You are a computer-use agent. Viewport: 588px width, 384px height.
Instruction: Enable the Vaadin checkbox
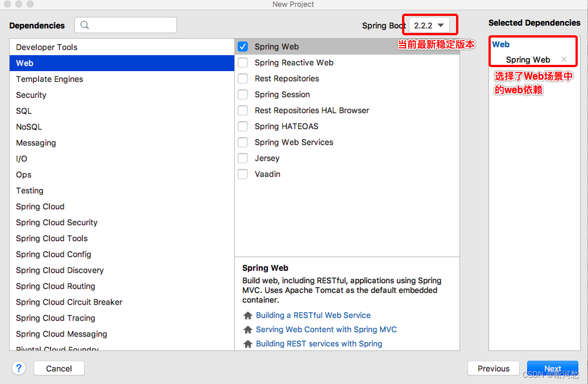click(x=243, y=174)
